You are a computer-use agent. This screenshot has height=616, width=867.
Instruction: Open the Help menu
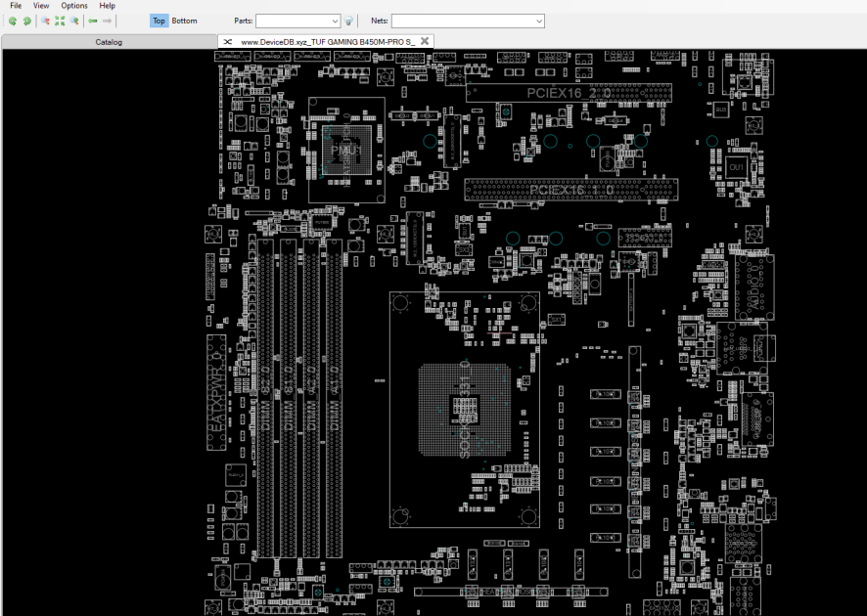(x=108, y=6)
